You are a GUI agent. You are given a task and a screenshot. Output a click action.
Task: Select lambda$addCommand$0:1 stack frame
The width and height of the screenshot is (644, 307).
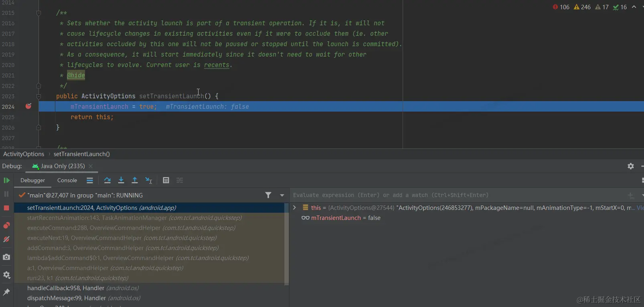click(149, 258)
